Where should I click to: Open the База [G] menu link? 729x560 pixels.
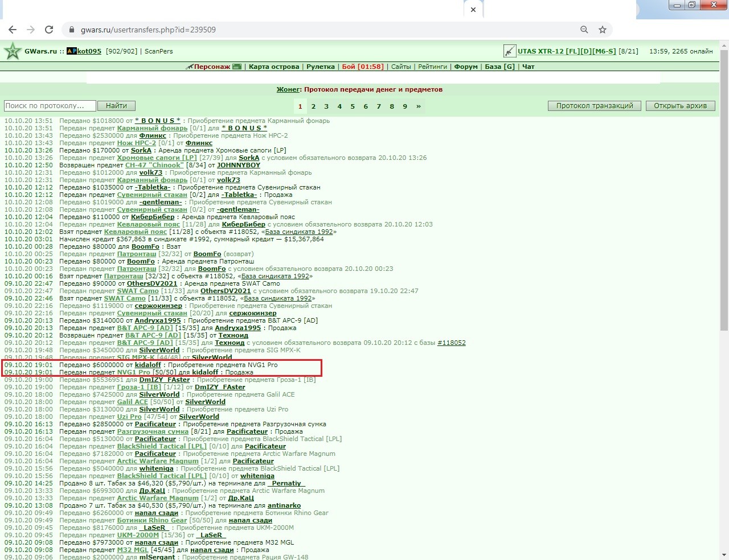click(500, 67)
